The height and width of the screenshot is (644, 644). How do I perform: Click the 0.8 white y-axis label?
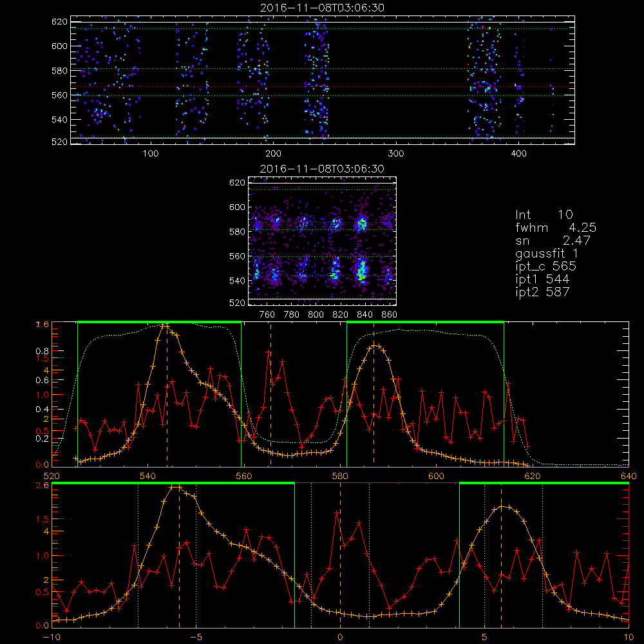(x=42, y=351)
